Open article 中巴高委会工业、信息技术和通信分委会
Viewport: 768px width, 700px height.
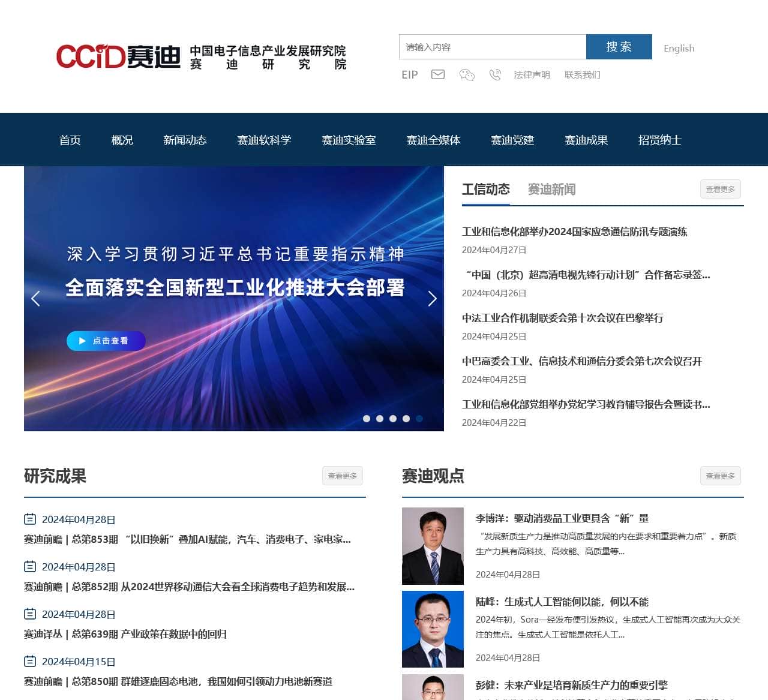click(582, 361)
